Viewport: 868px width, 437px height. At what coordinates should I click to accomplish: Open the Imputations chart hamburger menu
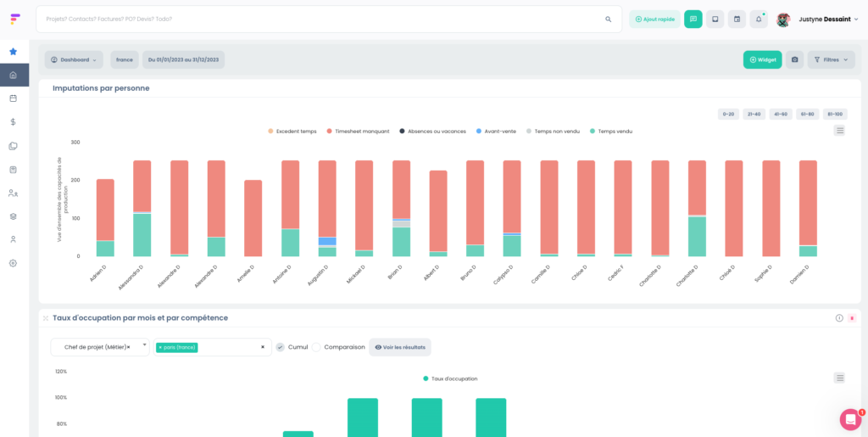[839, 131]
